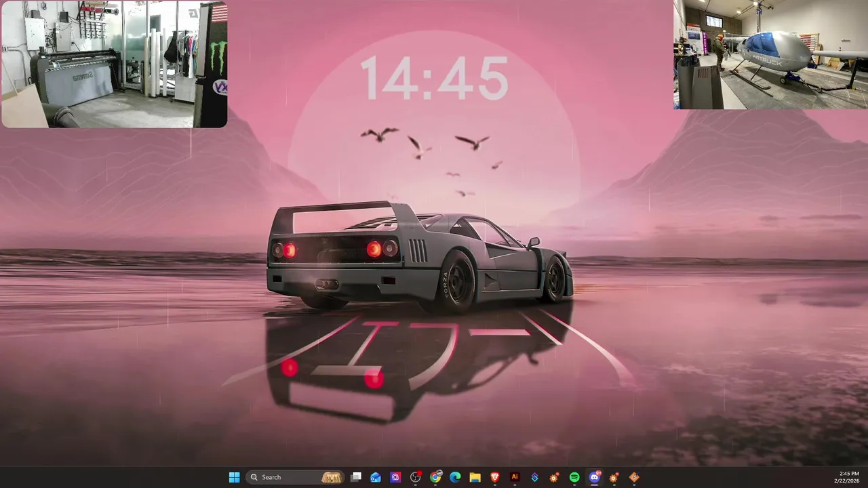868x488 pixels.
Task: Open the taskbar app with red notification dot
Action: coord(416,477)
